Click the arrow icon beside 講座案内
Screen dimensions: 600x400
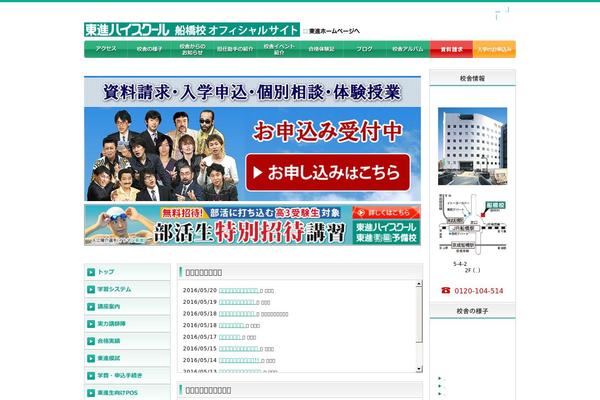(x=91, y=307)
